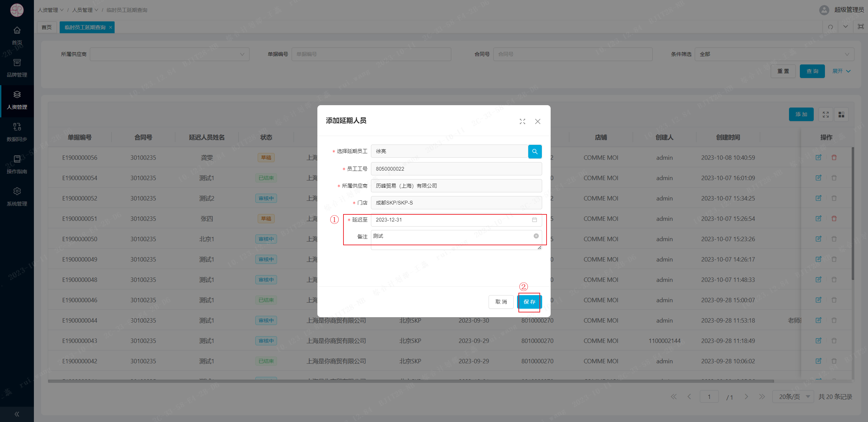Edit row E1900000056
This screenshot has height=422, width=868.
point(818,157)
